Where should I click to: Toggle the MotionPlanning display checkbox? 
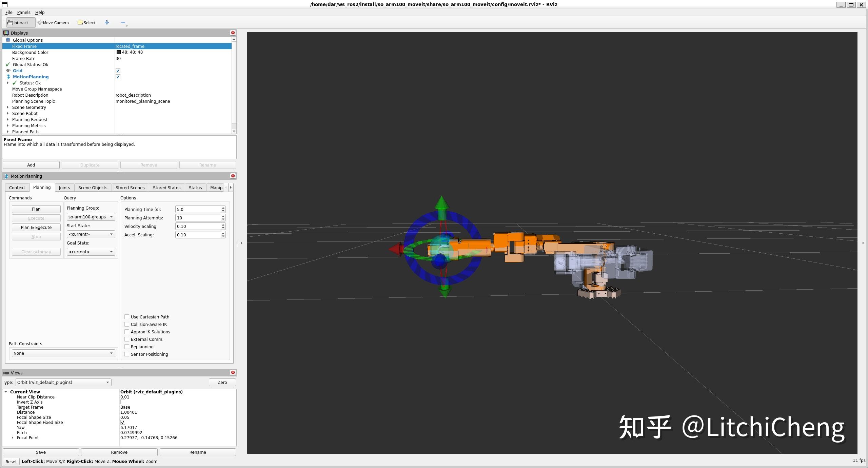pyautogui.click(x=118, y=77)
